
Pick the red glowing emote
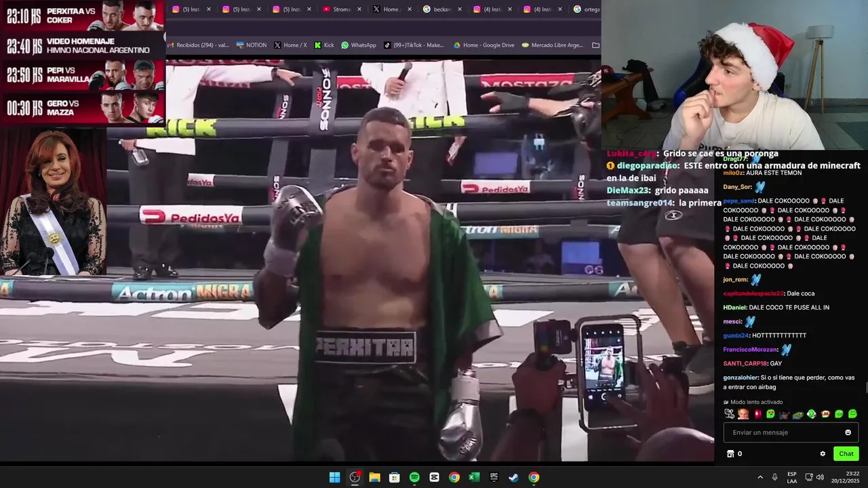(x=758, y=414)
